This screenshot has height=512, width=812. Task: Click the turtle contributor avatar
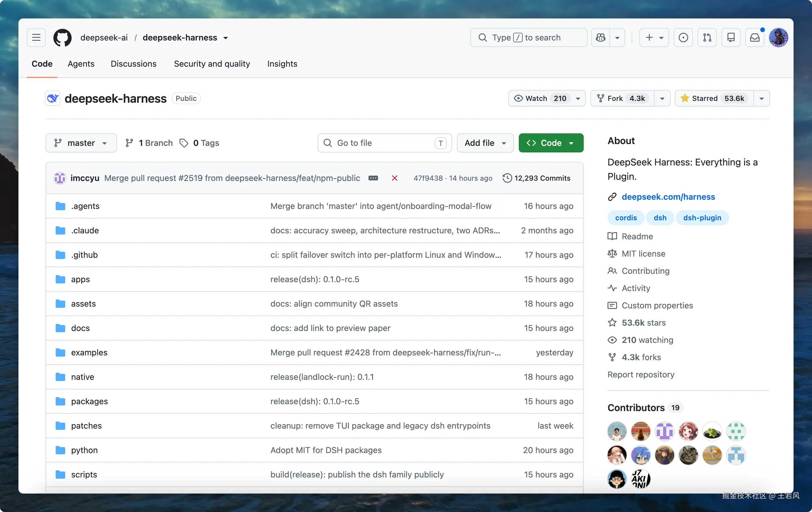pos(712,431)
